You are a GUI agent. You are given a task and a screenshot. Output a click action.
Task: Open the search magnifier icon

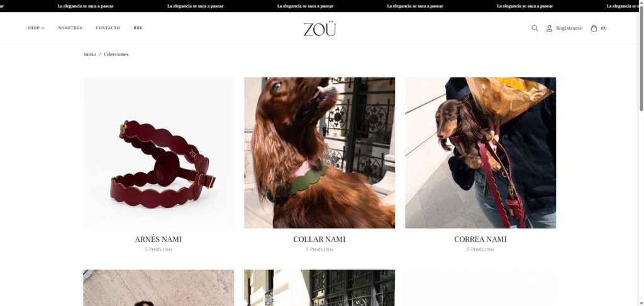535,28
